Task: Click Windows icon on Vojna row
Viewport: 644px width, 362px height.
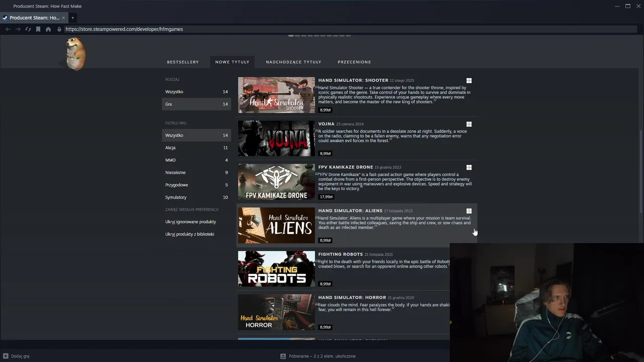Action: (469, 124)
